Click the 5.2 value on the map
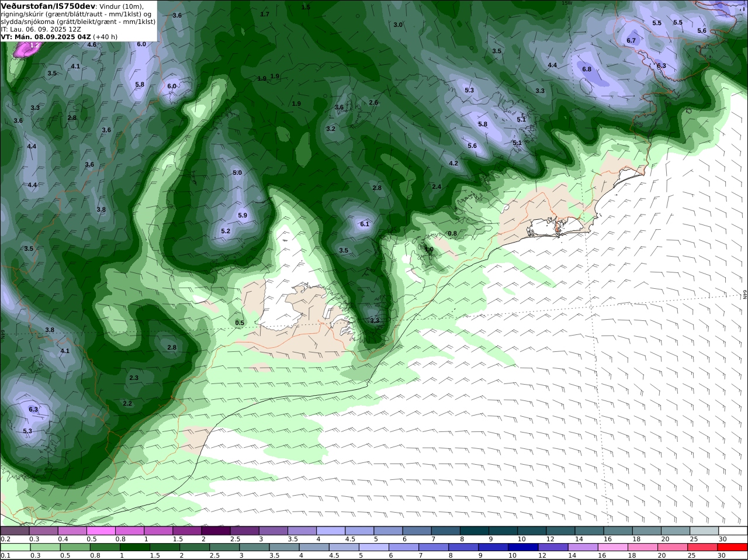 [226, 231]
